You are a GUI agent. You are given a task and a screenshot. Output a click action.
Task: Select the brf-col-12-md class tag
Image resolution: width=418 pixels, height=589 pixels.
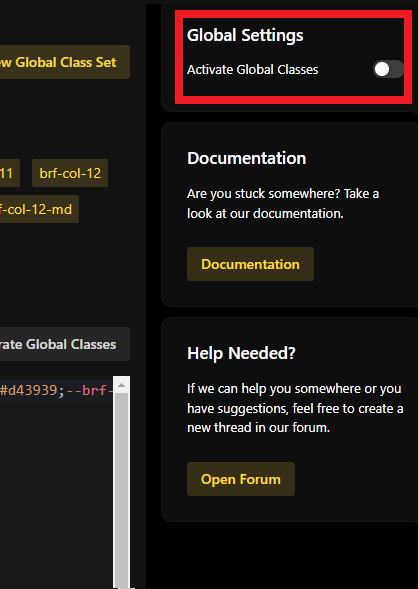point(39,209)
